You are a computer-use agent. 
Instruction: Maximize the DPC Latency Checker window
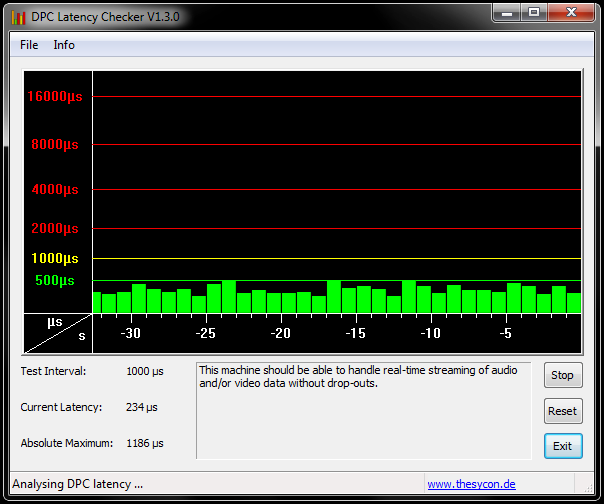(534, 13)
